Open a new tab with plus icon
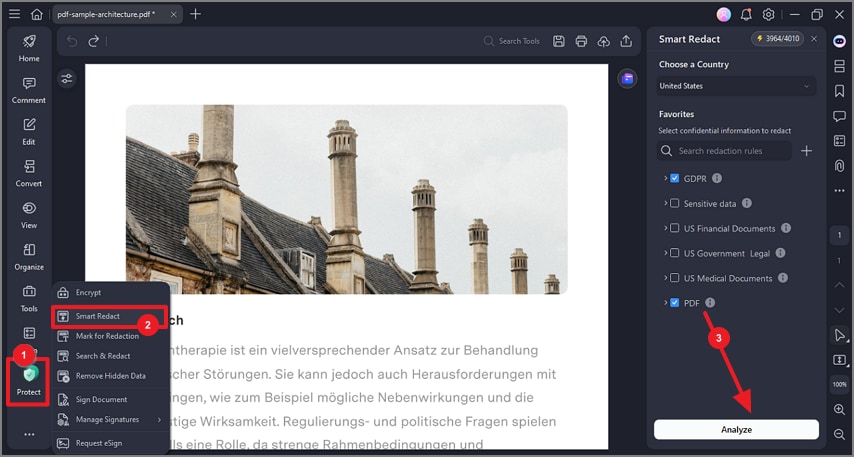854x457 pixels. coord(196,14)
